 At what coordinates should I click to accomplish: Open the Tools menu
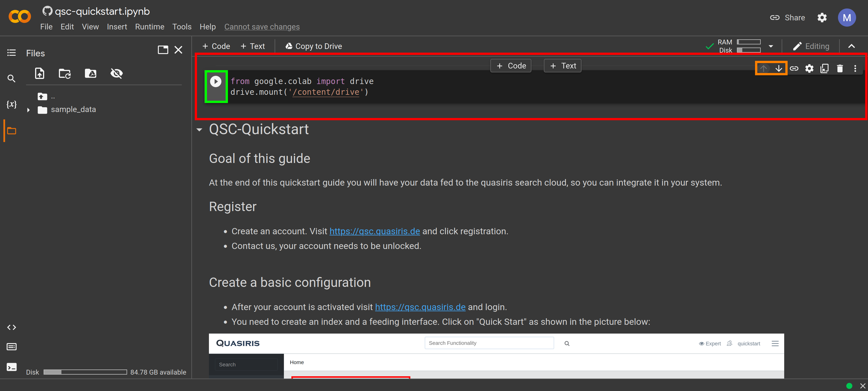182,27
